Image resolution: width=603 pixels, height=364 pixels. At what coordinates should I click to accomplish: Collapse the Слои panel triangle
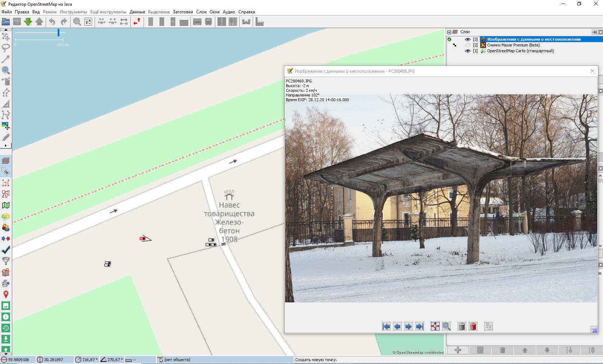[449, 32]
